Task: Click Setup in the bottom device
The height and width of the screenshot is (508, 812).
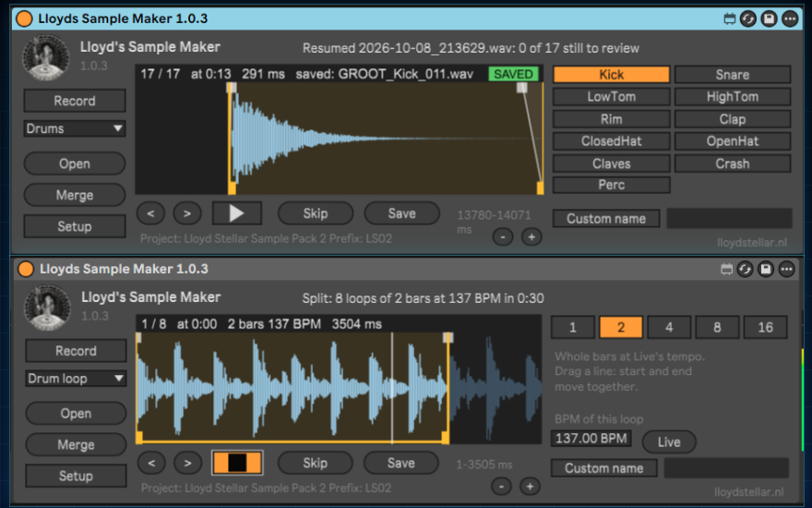Action: (x=76, y=476)
